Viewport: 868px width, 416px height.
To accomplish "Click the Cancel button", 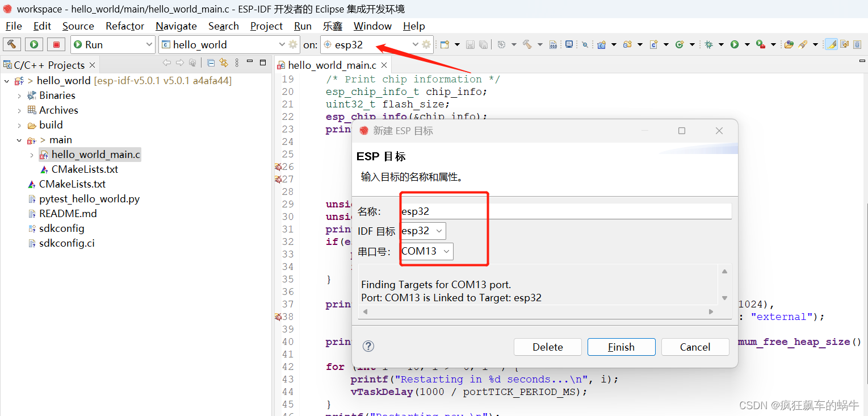I will 695,347.
